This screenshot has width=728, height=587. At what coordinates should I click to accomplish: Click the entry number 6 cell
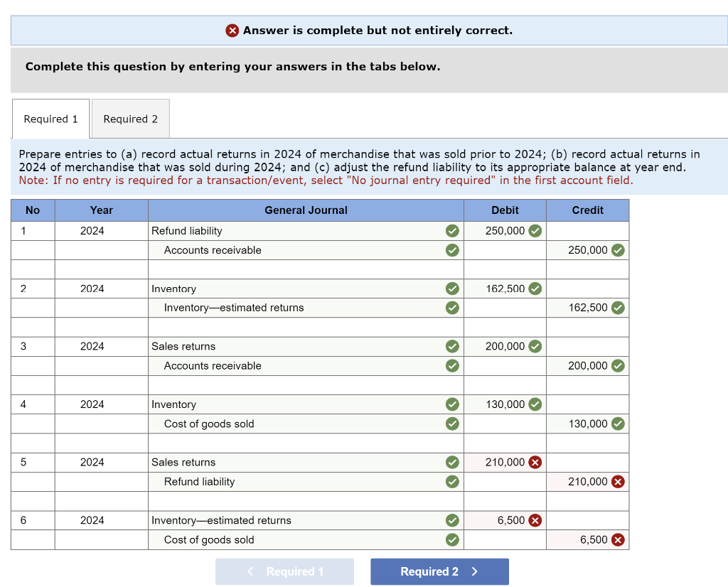pyautogui.click(x=33, y=520)
